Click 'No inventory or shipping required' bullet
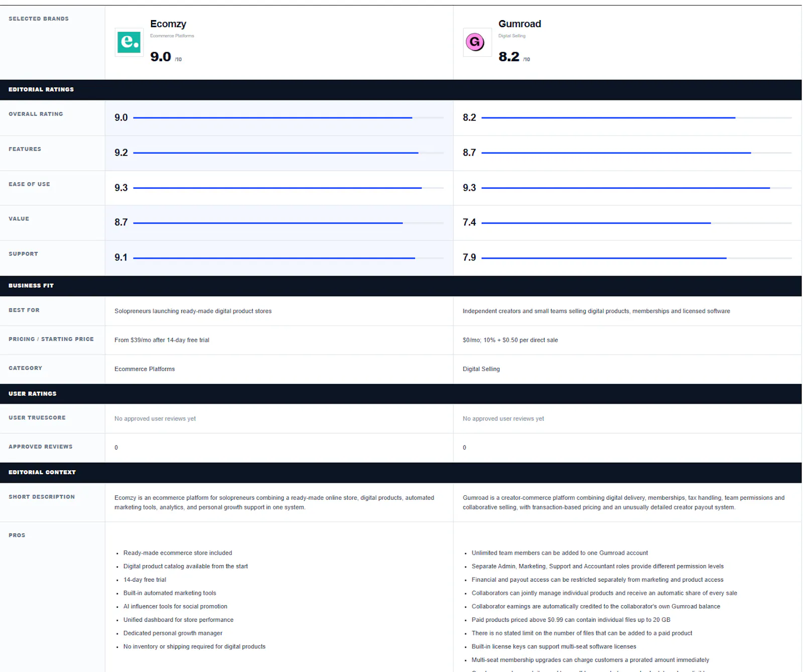The height and width of the screenshot is (672, 803). (194, 647)
